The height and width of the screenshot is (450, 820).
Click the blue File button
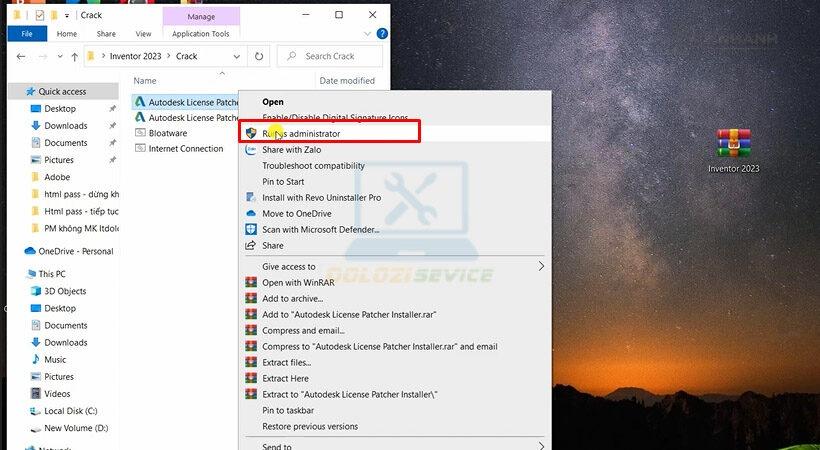pos(27,34)
